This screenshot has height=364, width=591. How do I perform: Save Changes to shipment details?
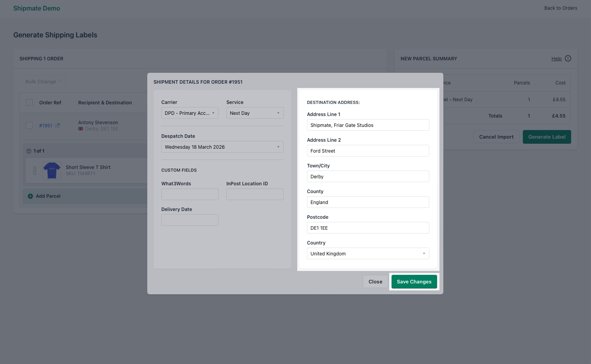pos(414,281)
